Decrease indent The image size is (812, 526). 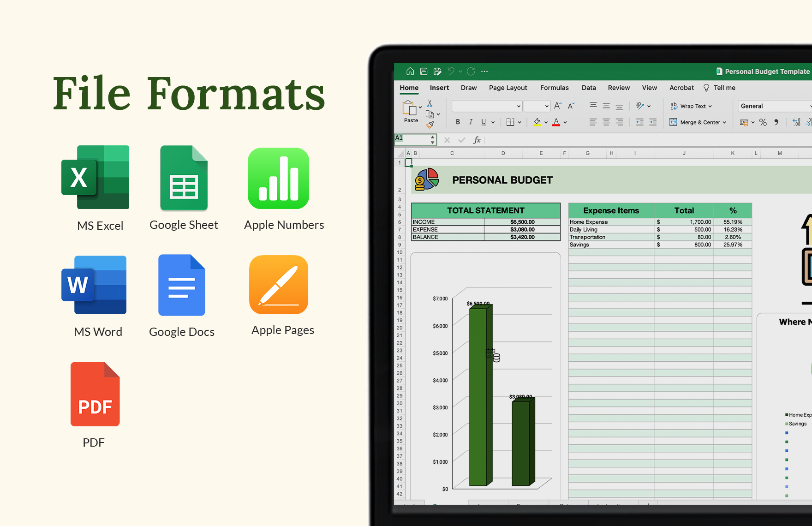click(640, 122)
